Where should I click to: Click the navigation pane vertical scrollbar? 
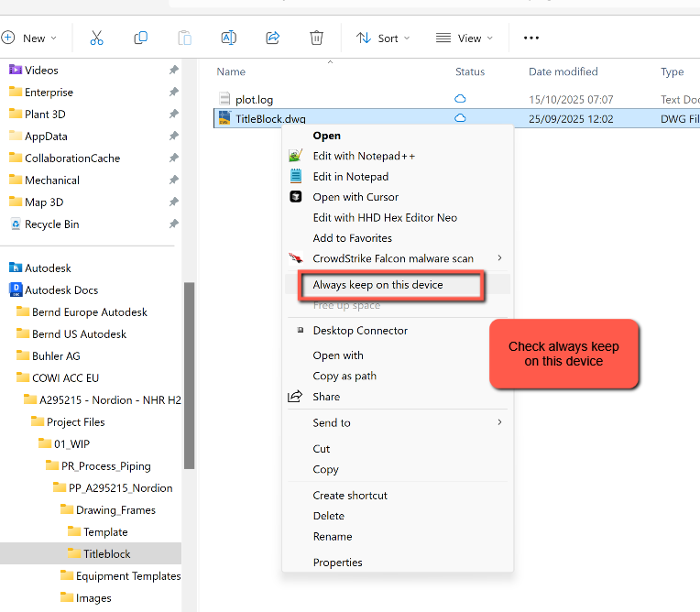click(190, 376)
